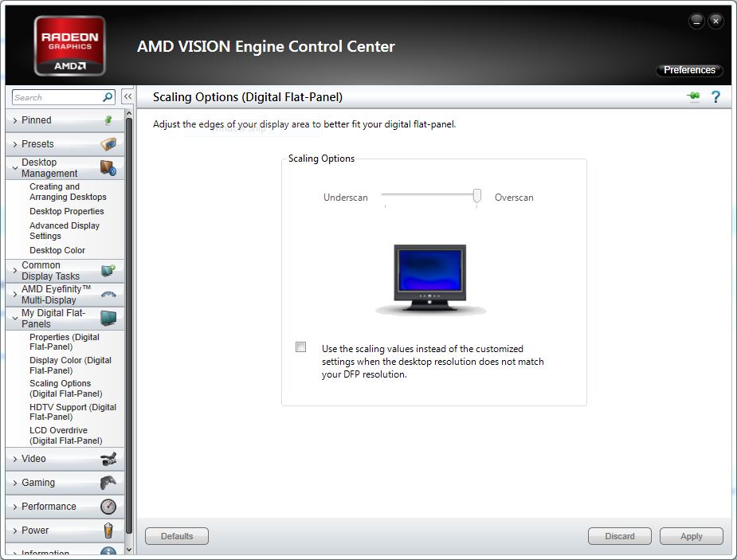Click the Presets icon
The width and height of the screenshot is (737, 560).
click(108, 143)
